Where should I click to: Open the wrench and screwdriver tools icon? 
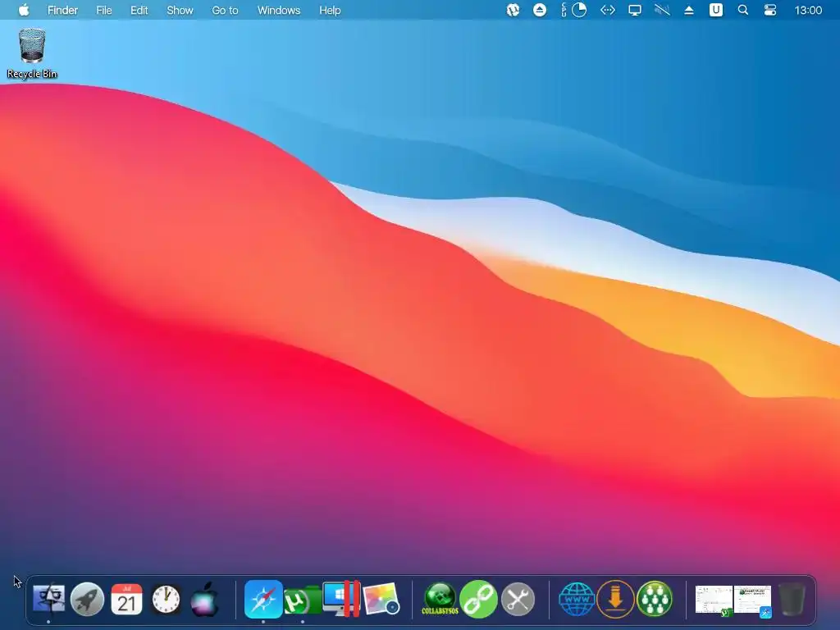point(518,599)
